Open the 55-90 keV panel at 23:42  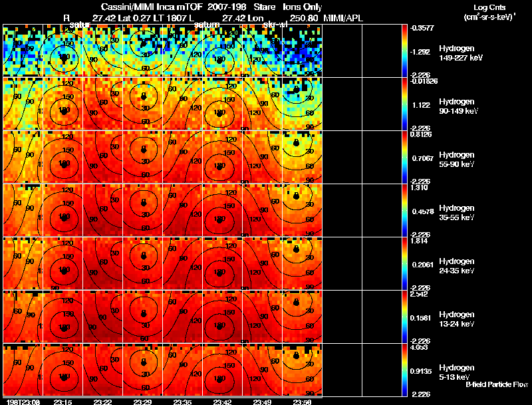click(222, 157)
